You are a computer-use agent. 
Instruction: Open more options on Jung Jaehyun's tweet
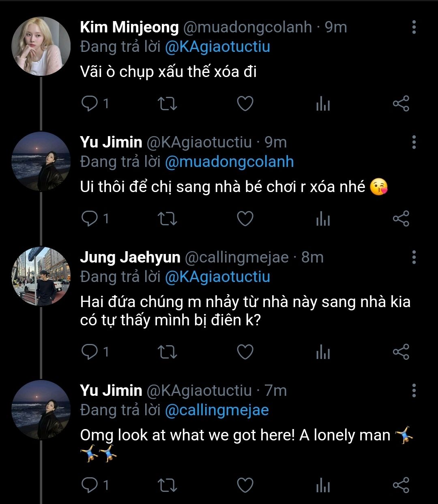coord(414,257)
